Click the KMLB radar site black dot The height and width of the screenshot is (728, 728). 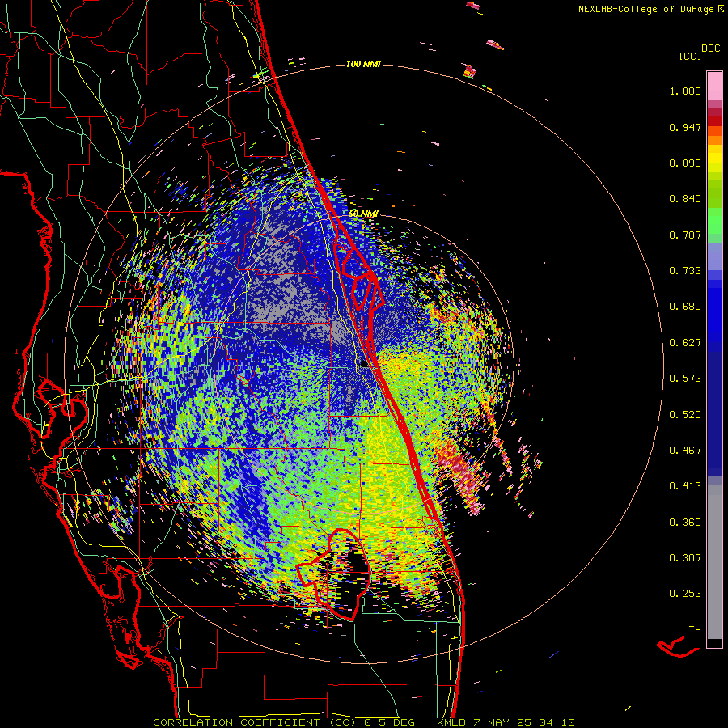pyautogui.click(x=364, y=365)
